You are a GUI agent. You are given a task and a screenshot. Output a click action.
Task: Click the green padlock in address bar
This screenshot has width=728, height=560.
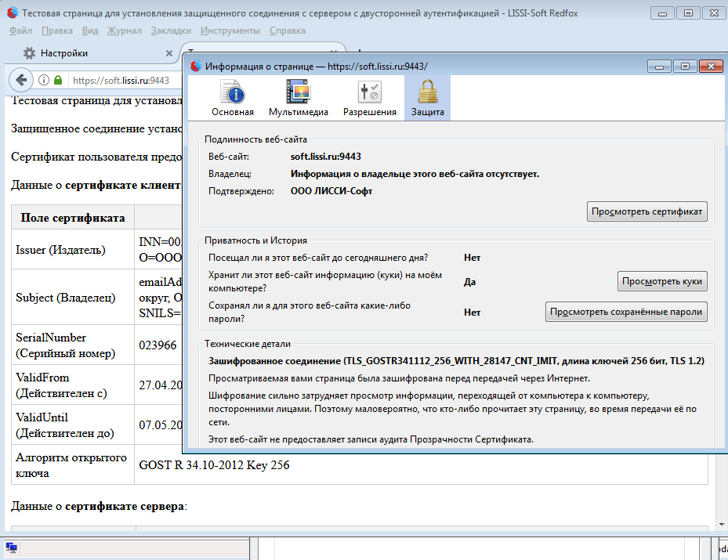pyautogui.click(x=58, y=80)
